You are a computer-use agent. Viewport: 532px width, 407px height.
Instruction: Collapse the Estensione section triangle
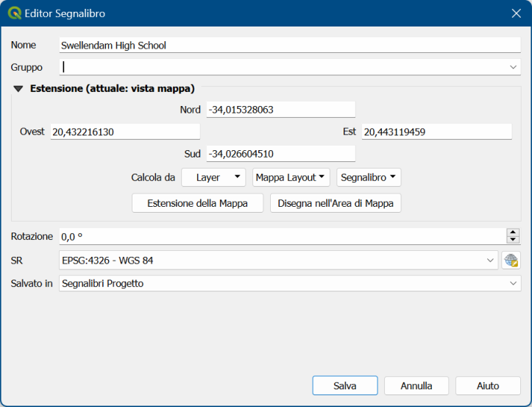click(x=18, y=89)
